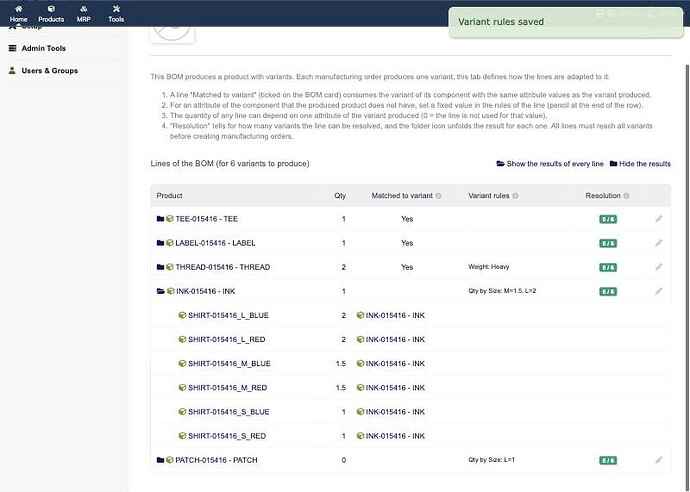
Task: Open the Tools menu
Action: (116, 14)
